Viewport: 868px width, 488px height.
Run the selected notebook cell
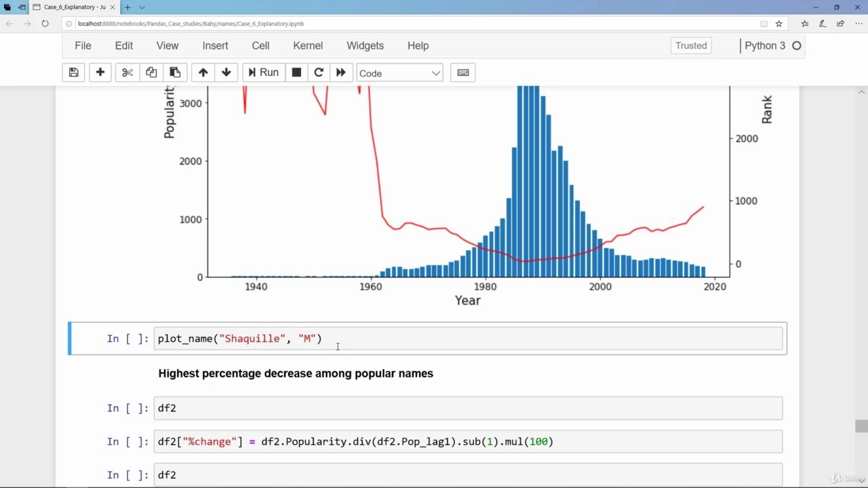pyautogui.click(x=263, y=73)
